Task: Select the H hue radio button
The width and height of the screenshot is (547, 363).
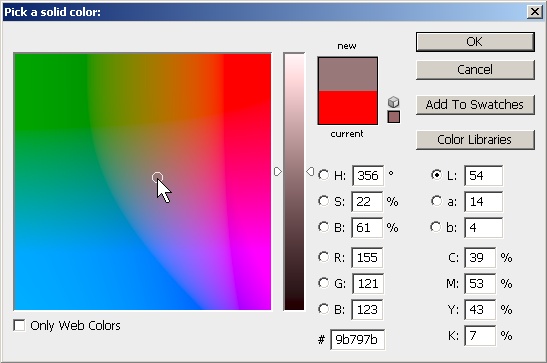Action: tap(323, 175)
